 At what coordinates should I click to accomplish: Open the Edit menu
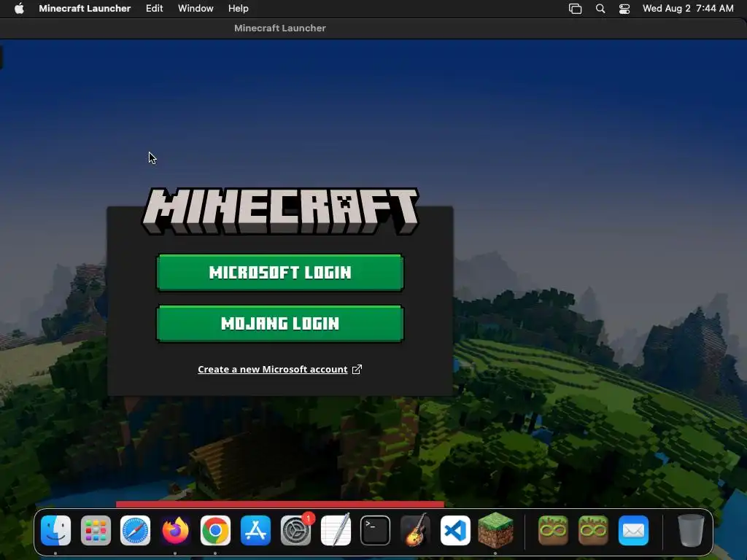click(155, 9)
